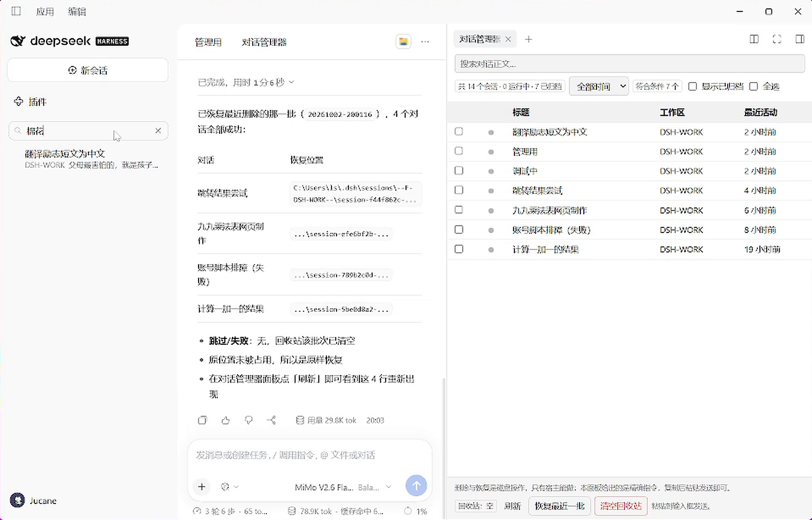Enable the 显示已归档 checkbox
Viewport: 812px width, 520px height.
(x=693, y=86)
